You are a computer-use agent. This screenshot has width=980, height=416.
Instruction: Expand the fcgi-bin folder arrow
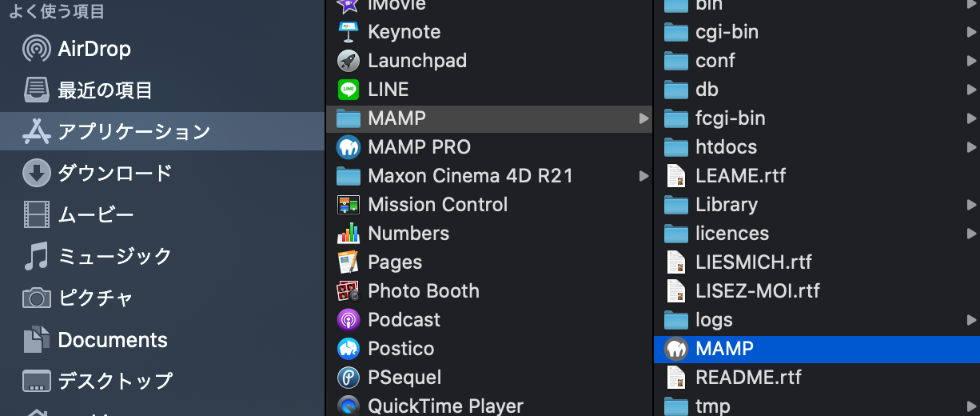[x=971, y=118]
